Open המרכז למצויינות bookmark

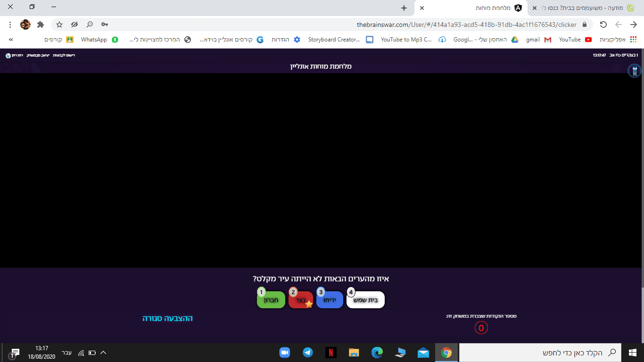pos(160,40)
